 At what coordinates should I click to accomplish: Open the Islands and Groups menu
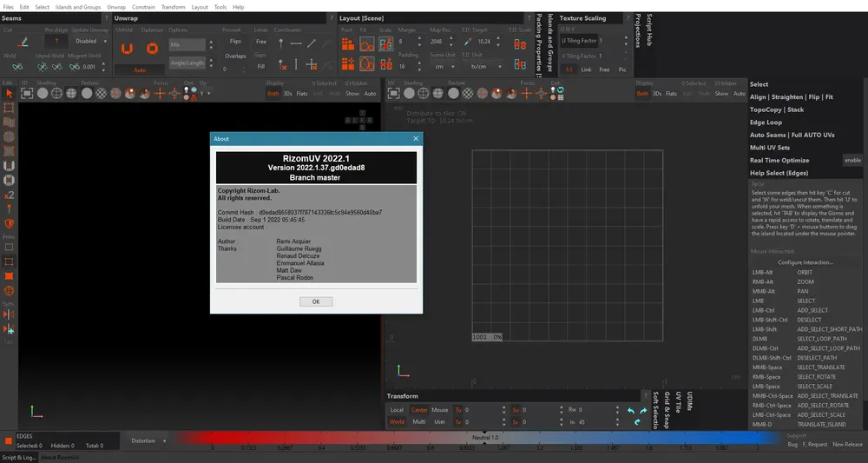click(x=78, y=7)
